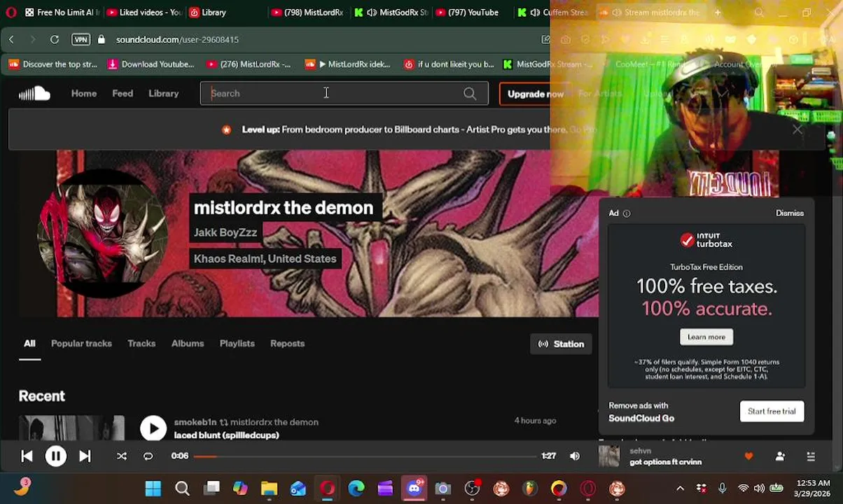Open Download Youtube... bookmark
The width and height of the screenshot is (843, 504).
click(x=151, y=64)
